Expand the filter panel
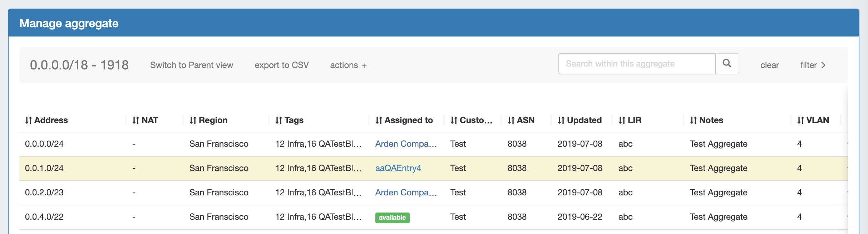868x234 pixels. click(x=813, y=65)
